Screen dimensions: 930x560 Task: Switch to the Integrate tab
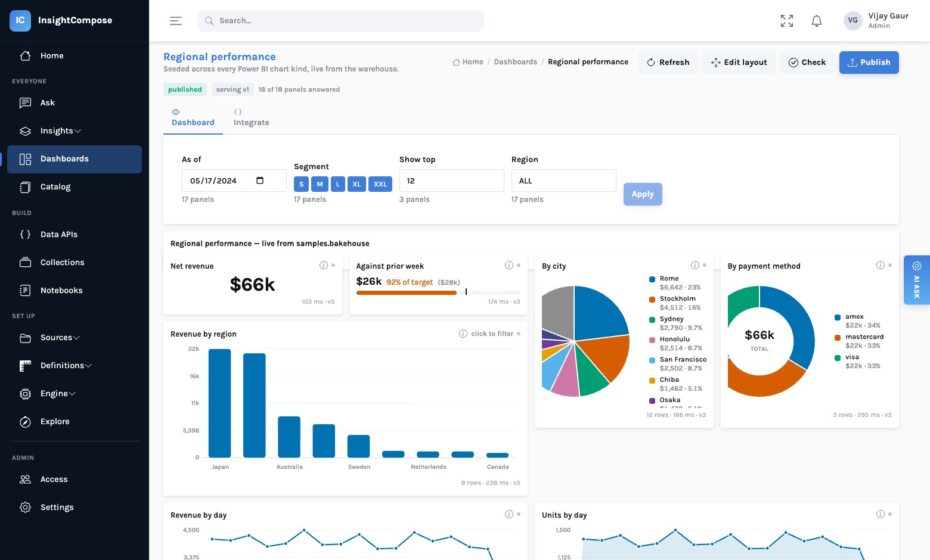tap(252, 118)
